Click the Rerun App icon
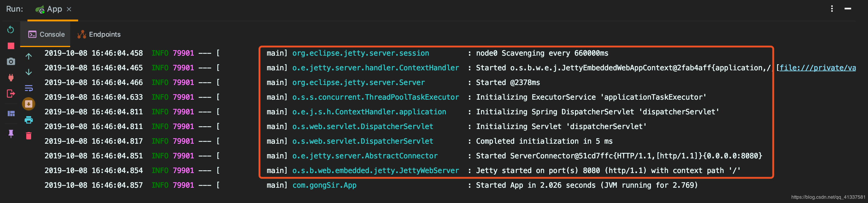Screen dimensions: 868x203 11,30
